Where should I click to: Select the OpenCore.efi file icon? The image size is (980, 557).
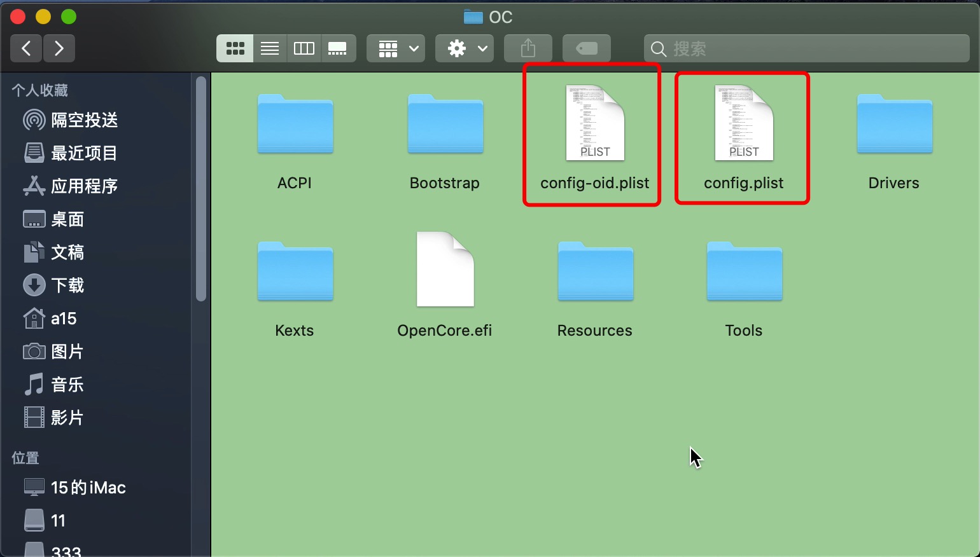point(445,270)
